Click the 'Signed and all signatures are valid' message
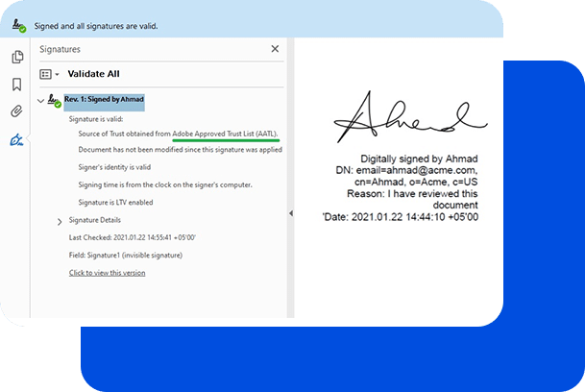This screenshot has width=585, height=392. (96, 26)
